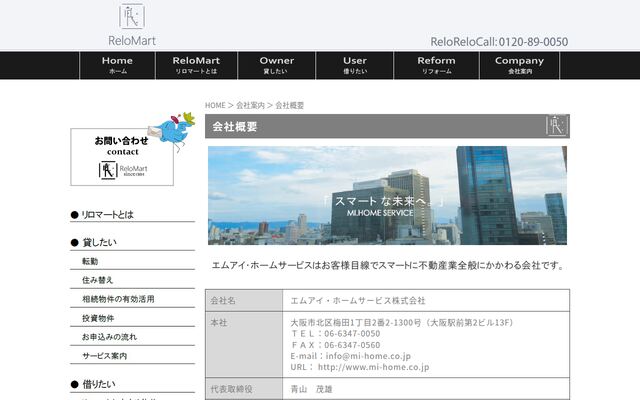The image size is (640, 400).
Task: Click the logo icon in 会社概要 header
Action: point(557,126)
